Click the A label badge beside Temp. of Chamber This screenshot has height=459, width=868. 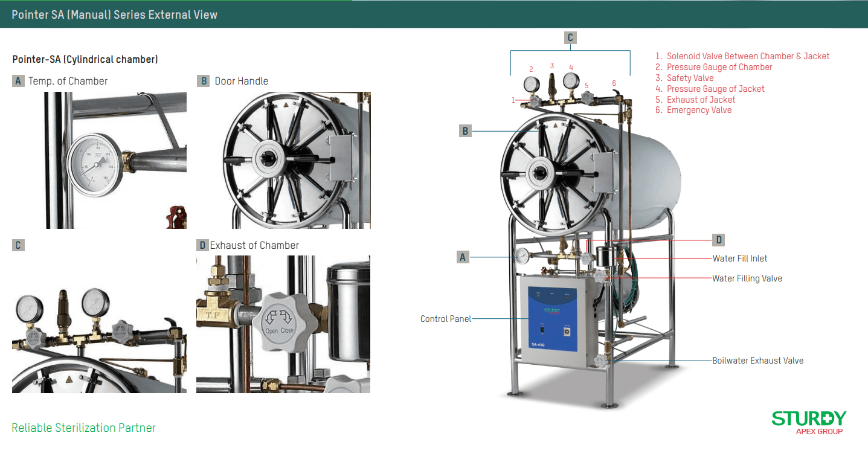(x=18, y=81)
